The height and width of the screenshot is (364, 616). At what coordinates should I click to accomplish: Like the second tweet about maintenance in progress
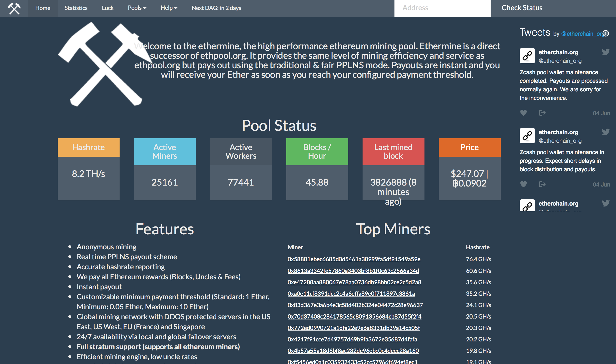(x=523, y=184)
